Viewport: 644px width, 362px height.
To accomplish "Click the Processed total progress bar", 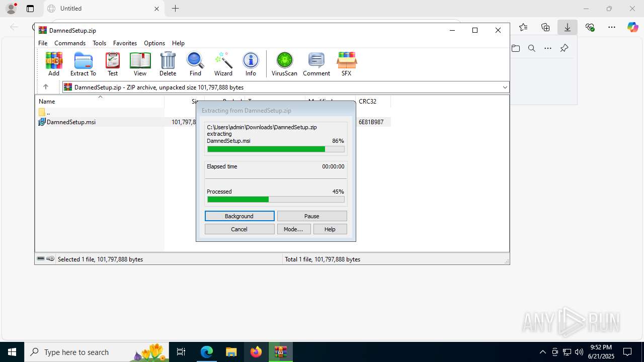I will (x=276, y=200).
